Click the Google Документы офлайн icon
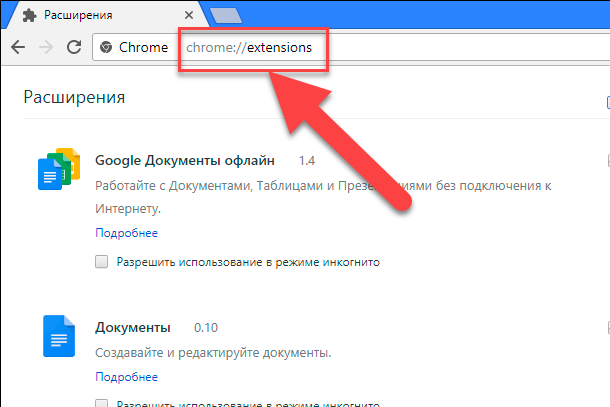Viewport: 610px width, 407px height. (59, 169)
